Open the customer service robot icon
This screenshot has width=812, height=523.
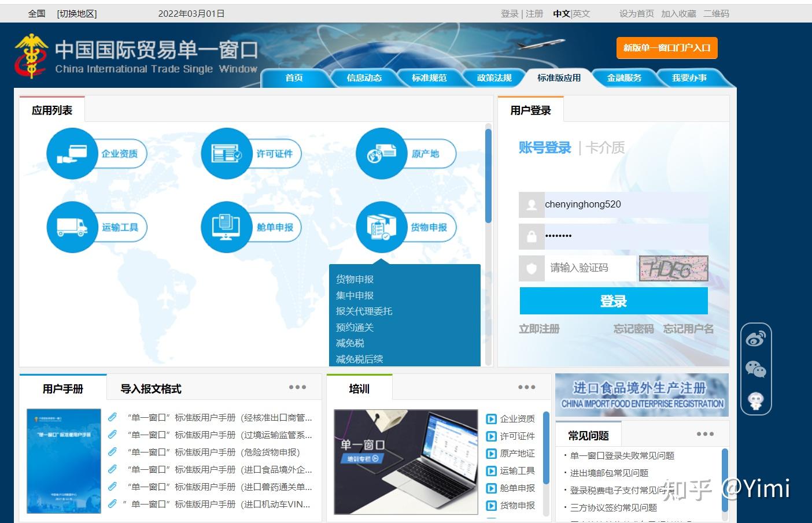[x=756, y=399]
